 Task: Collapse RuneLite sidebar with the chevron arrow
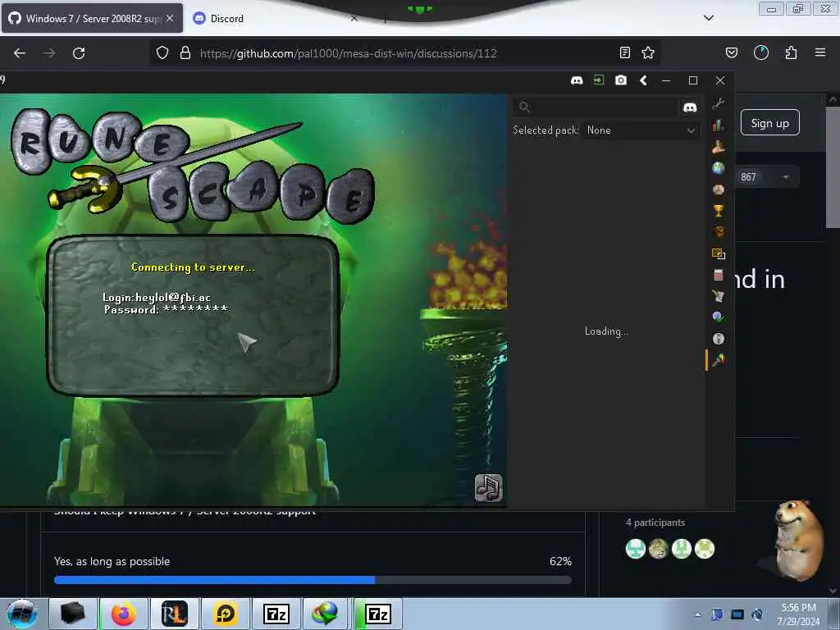(x=643, y=80)
